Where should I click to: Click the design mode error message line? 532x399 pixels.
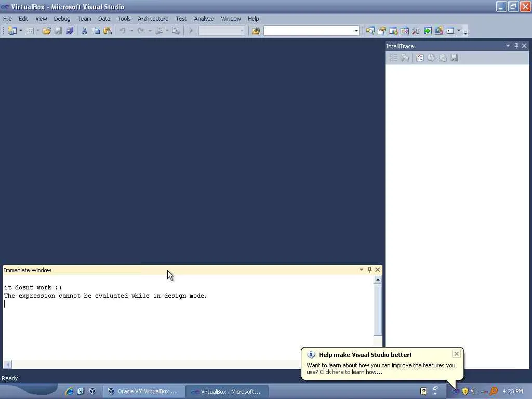(105, 296)
